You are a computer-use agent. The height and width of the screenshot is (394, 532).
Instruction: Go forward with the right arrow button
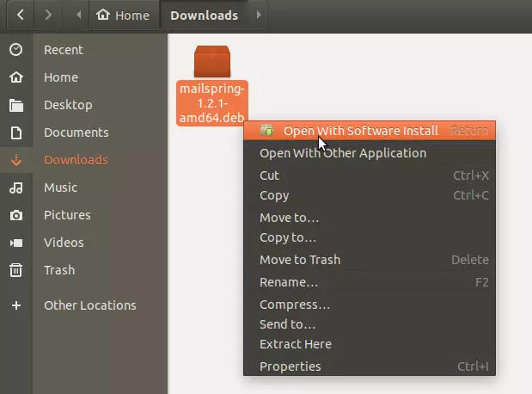48,15
